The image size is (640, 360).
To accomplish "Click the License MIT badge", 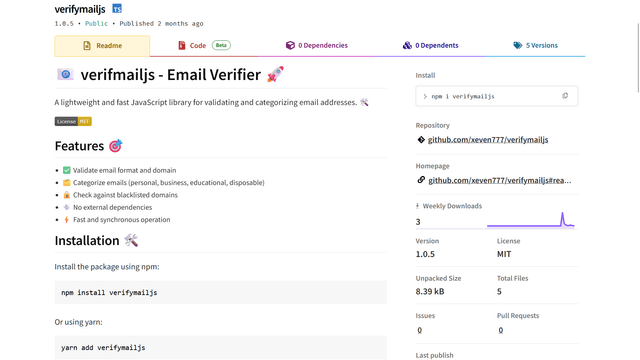I will tap(73, 122).
